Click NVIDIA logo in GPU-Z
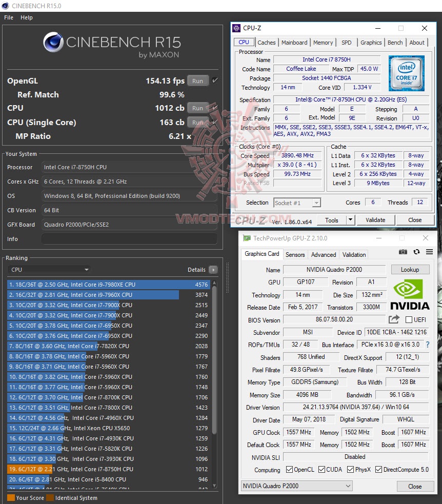Screen dimensions: 442x504 pos(410,294)
